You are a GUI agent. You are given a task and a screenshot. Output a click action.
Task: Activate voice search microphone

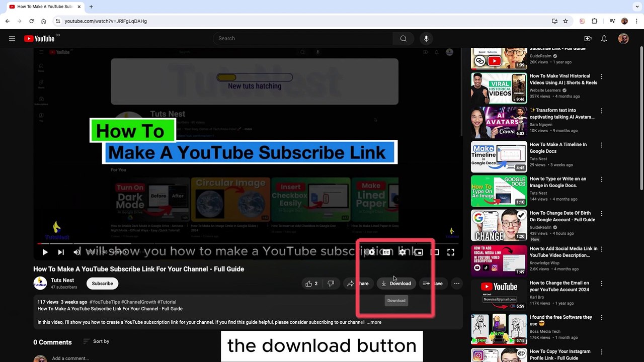tap(426, 39)
